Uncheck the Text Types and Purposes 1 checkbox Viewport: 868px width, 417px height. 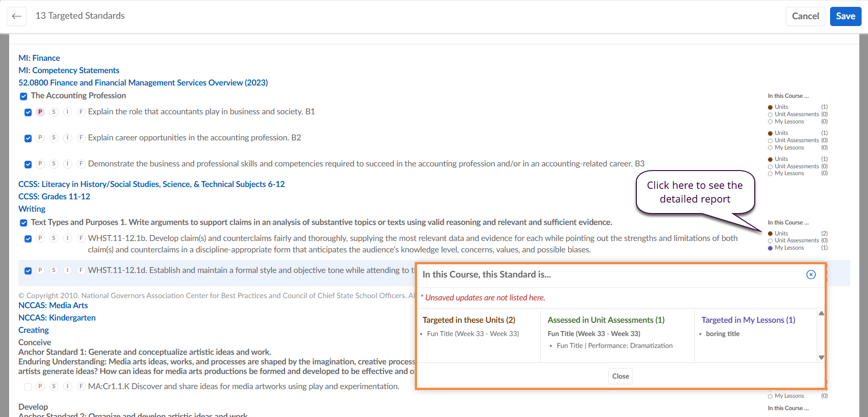24,223
